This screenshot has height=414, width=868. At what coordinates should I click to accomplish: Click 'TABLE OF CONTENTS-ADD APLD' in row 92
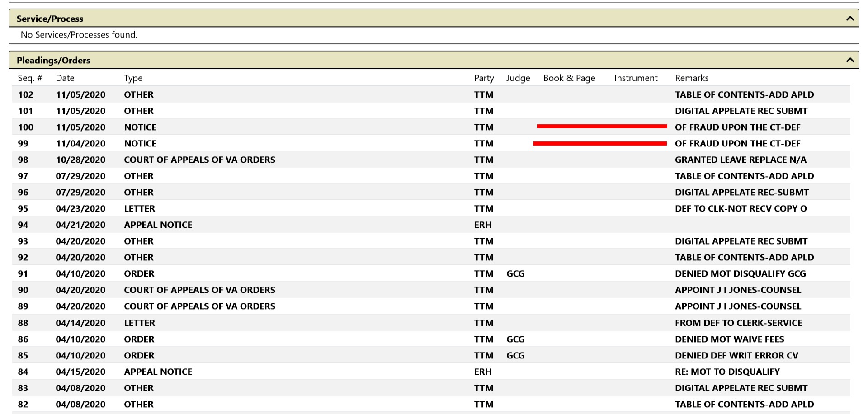[745, 257]
